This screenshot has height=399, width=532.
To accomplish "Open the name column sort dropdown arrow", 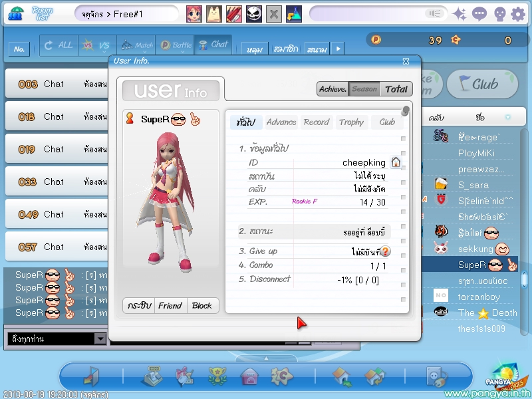I will (507, 118).
